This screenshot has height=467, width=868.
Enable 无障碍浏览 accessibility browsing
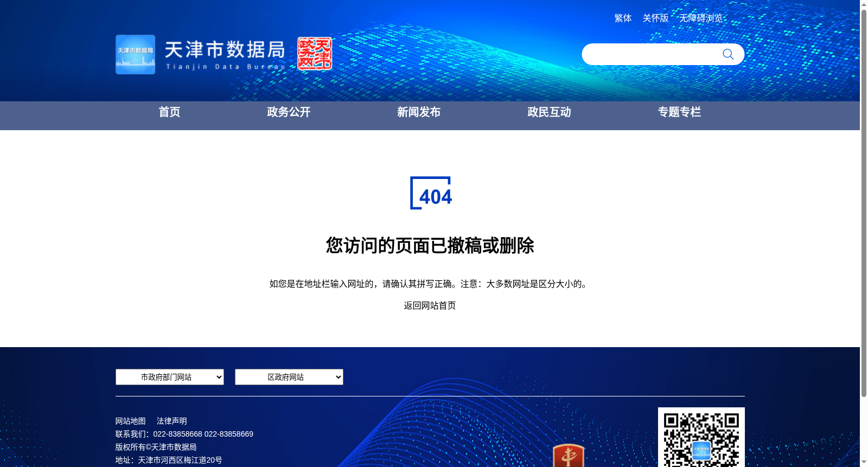701,18
